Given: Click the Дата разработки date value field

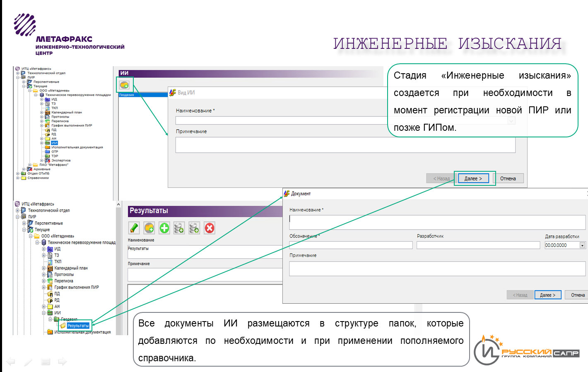Looking at the screenshot, I should (562, 245).
